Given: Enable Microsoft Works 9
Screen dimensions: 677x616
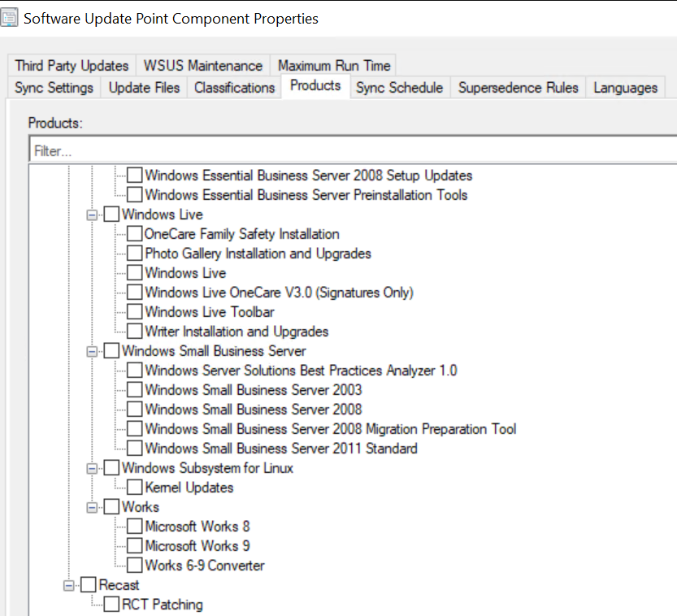Looking at the screenshot, I should 134,545.
